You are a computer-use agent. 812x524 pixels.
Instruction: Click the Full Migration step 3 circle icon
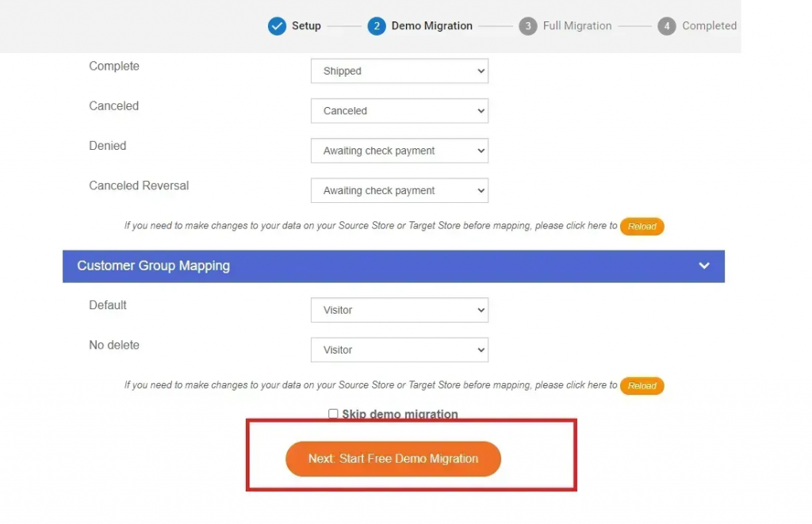click(528, 25)
